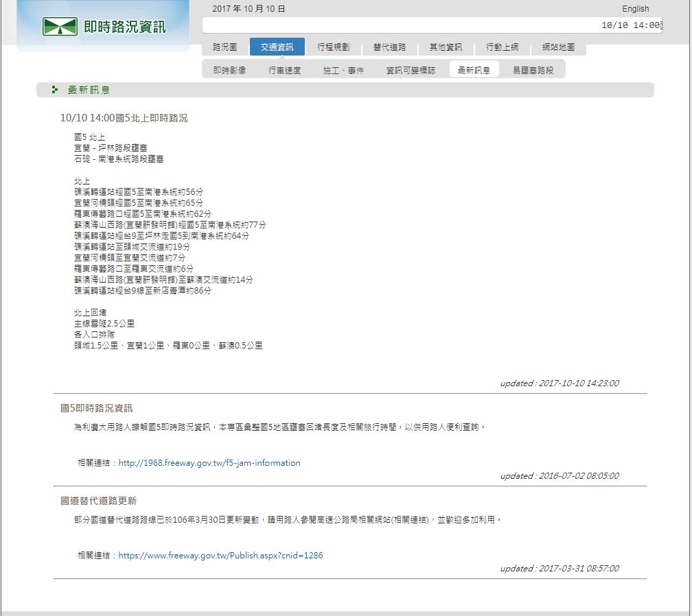Viewport: 692px width, 616px height.
Task: Open the 替代道路 tab
Action: [x=389, y=47]
